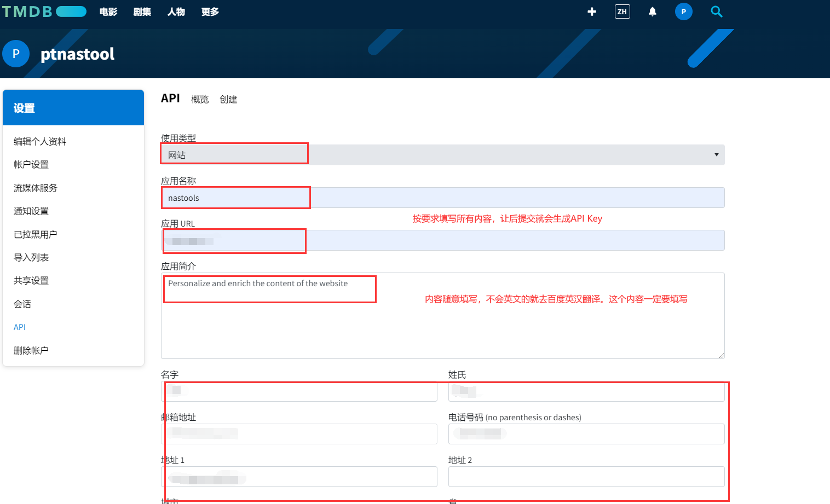The image size is (830, 504).
Task: Open 流媒体服务 in the sidebar
Action: click(36, 188)
